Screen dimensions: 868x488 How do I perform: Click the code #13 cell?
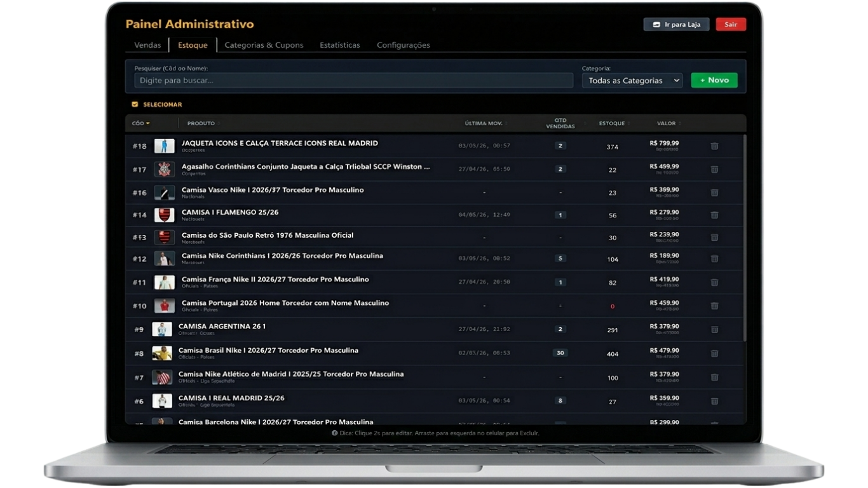tap(139, 238)
